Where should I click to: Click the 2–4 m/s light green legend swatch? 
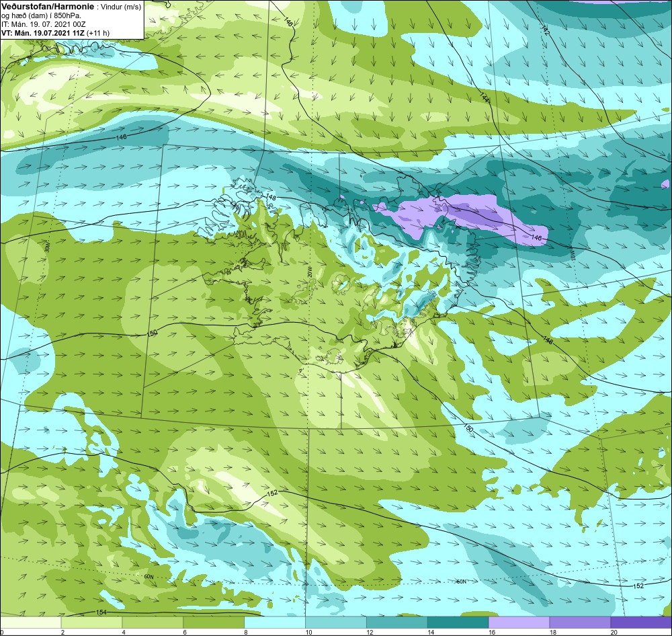(91, 622)
